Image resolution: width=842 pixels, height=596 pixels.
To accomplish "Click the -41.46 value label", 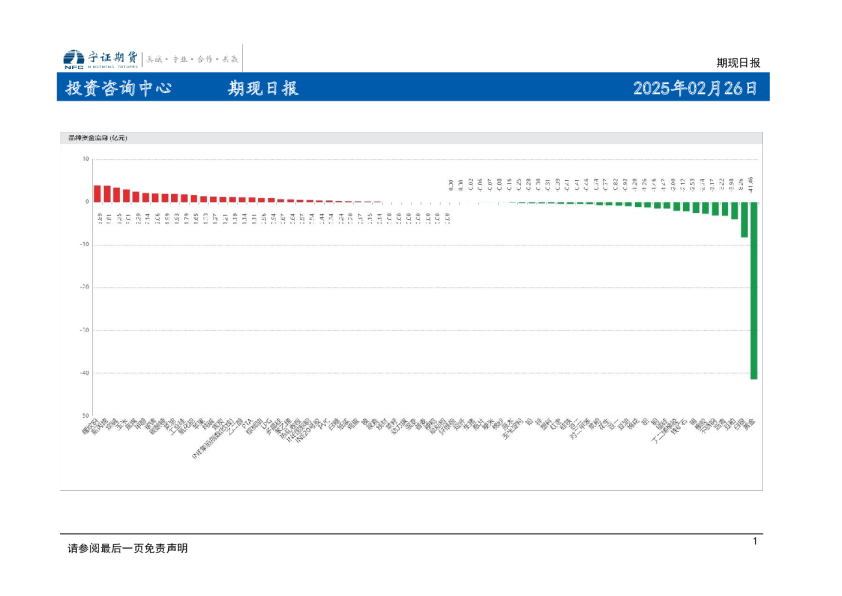I will [x=752, y=183].
